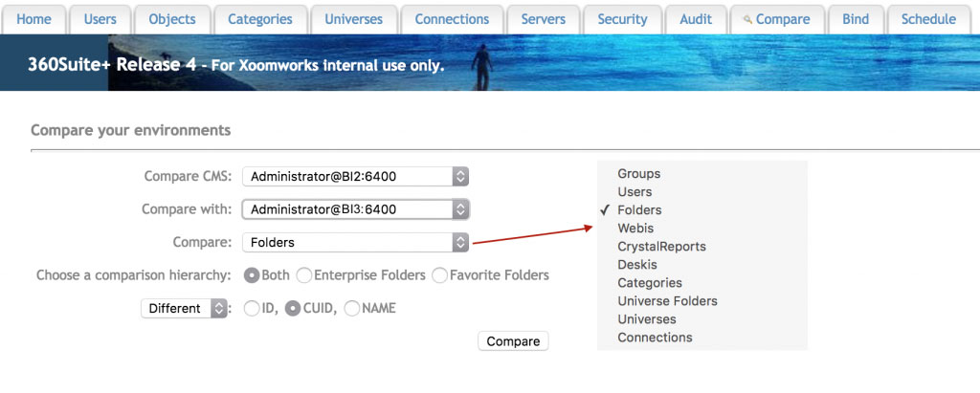Select Enterprise Folders radio option

(x=304, y=275)
